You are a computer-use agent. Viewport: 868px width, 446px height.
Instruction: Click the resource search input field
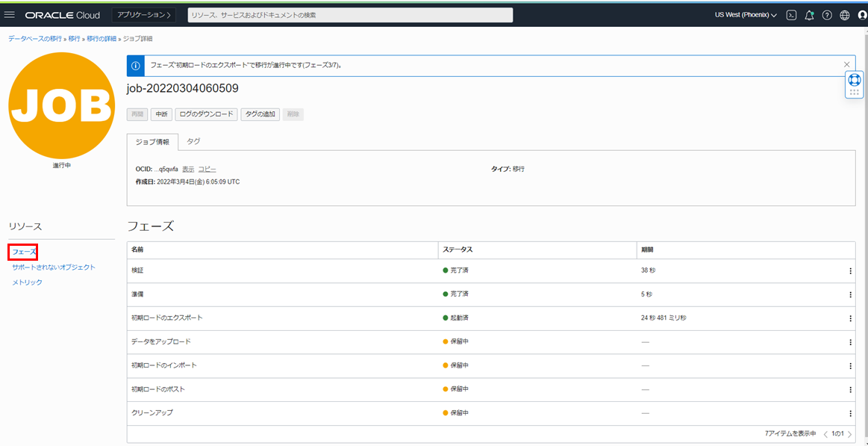pyautogui.click(x=350, y=15)
